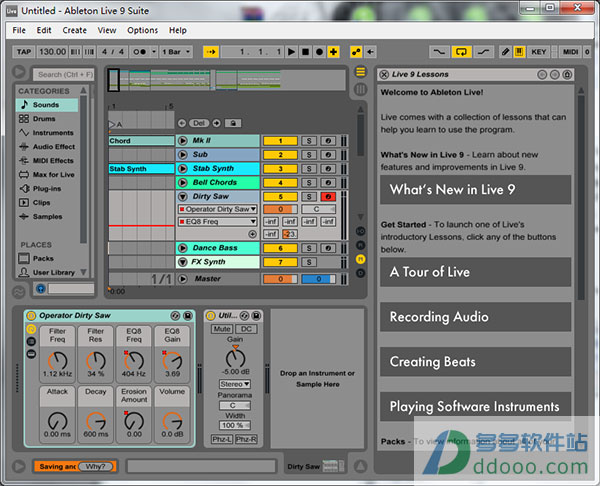Open Operator Dirty Saw device chooser
This screenshot has width=600, height=486.
[x=217, y=209]
